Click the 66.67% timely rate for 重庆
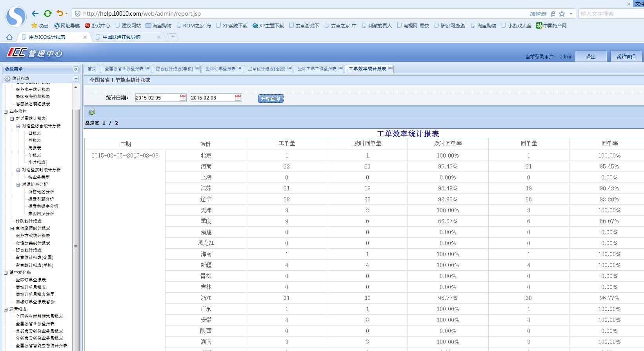 pos(448,221)
